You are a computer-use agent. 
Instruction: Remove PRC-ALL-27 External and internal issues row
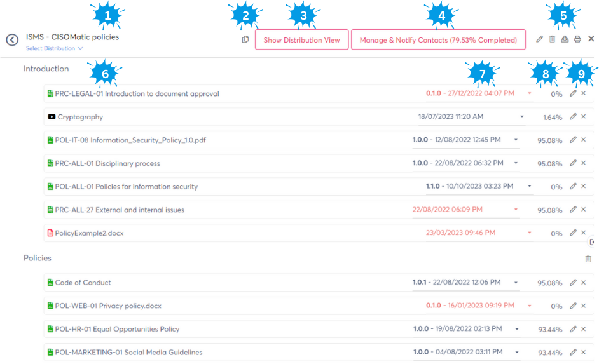click(x=583, y=210)
